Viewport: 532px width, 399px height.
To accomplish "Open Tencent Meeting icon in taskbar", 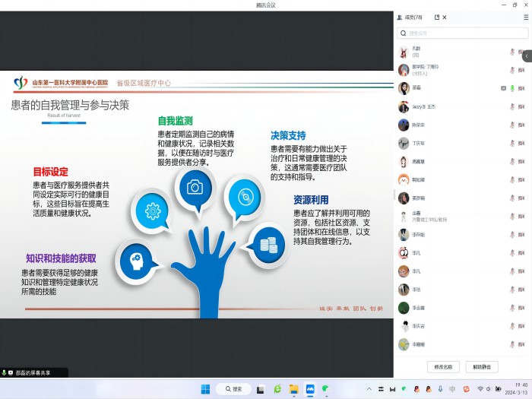I will (x=310, y=389).
